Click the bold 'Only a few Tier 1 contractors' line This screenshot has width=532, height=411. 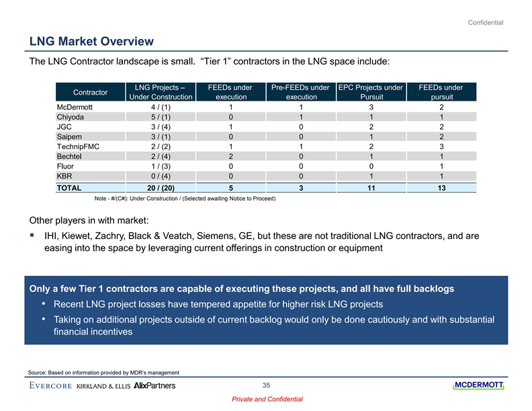tap(242, 289)
